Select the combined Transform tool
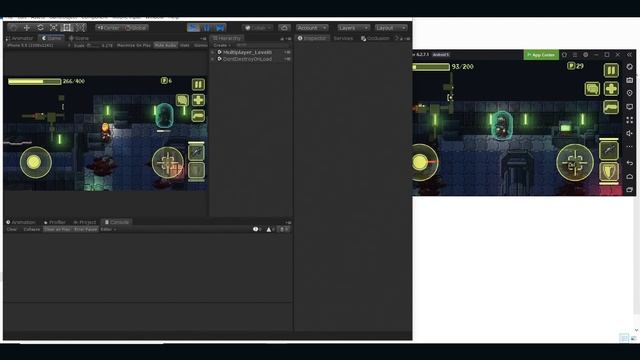640x360 pixels. (x=80, y=28)
